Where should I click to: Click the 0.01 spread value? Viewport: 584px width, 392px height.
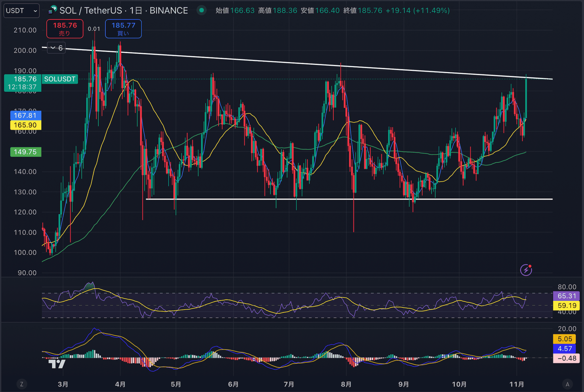click(94, 29)
